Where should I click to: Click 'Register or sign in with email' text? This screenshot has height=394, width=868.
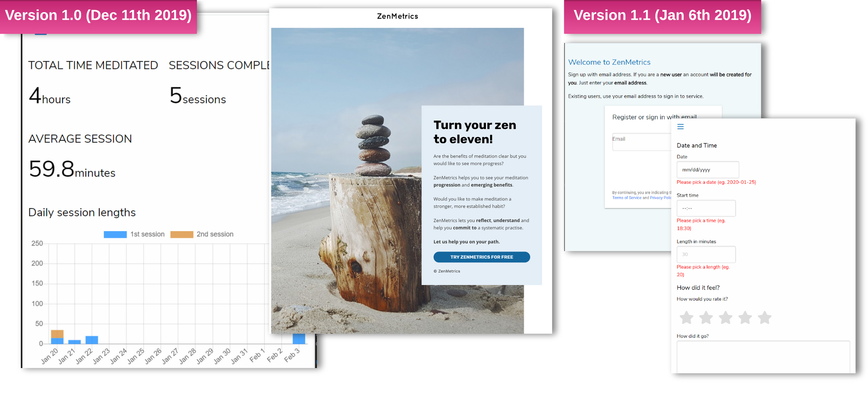tap(654, 117)
